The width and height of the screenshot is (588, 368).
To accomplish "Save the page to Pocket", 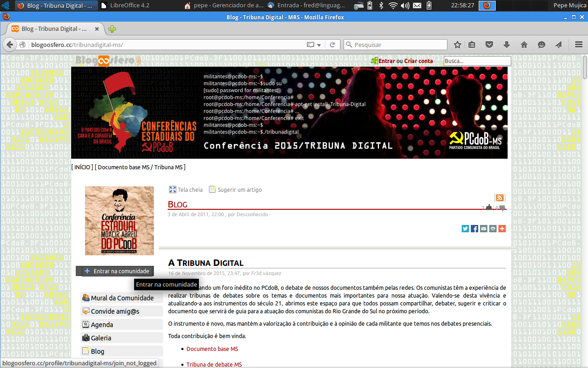I will [x=489, y=45].
